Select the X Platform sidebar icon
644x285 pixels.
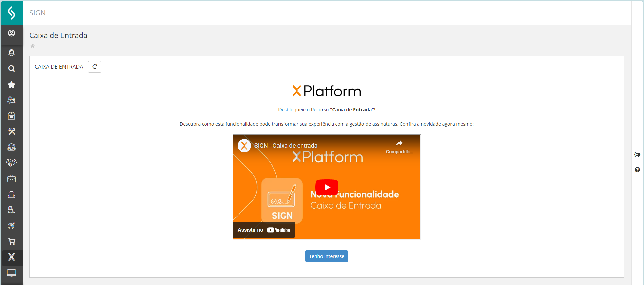pos(11,257)
